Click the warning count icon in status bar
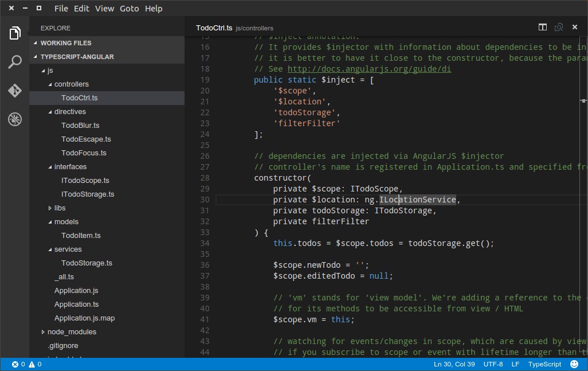 32,364
